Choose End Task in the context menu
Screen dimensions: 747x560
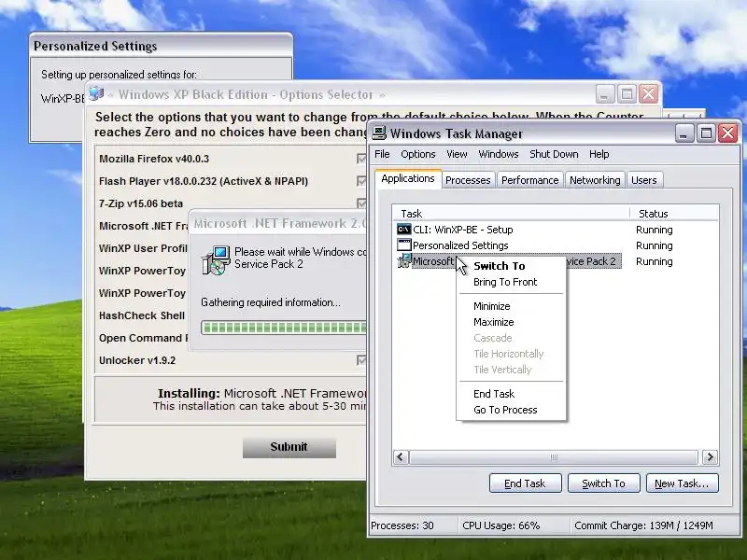click(x=511, y=394)
